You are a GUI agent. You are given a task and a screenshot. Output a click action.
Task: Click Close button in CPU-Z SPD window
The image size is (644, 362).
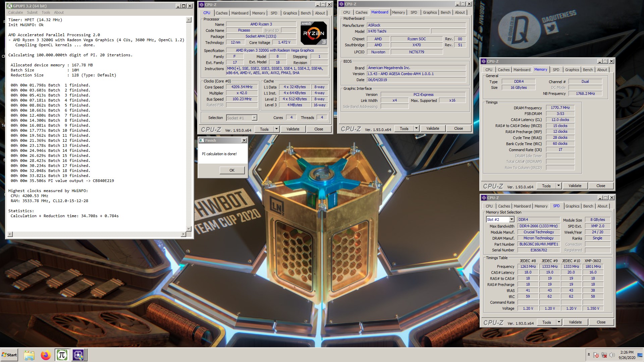(x=601, y=322)
